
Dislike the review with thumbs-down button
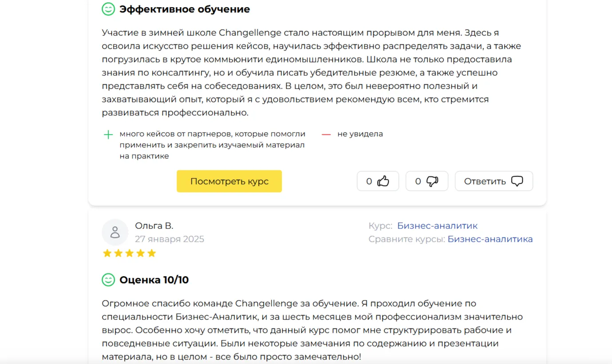coord(427,181)
